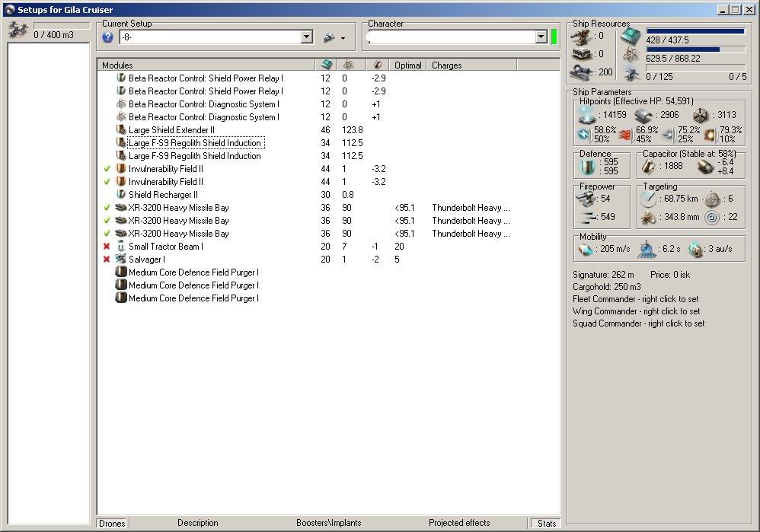
Task: Click the drone bay icon above 0 / 400 m3
Action: (x=18, y=30)
